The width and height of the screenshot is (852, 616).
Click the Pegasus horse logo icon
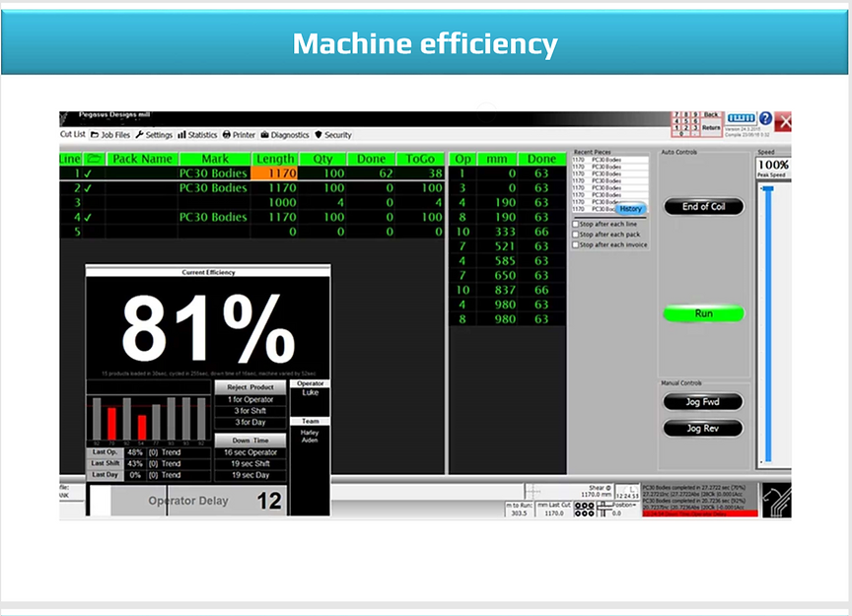click(x=776, y=500)
